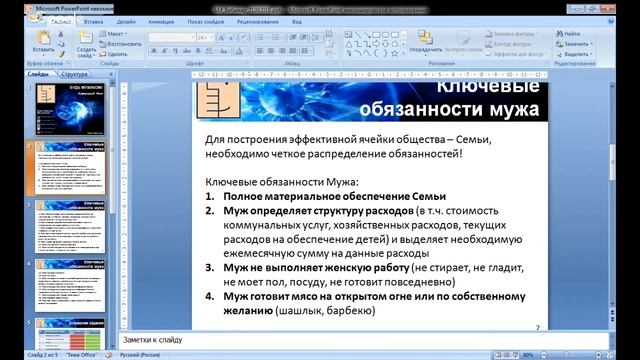Open the Шрифт (Font) dialog launcher
640x360 pixels.
[x=247, y=64]
